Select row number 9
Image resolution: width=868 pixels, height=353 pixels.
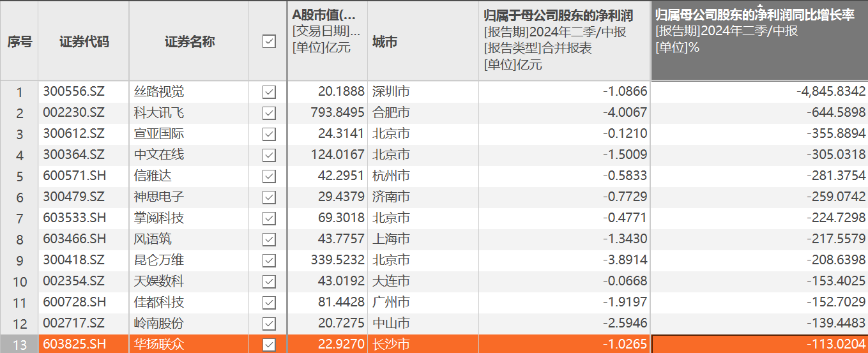[x=19, y=260]
